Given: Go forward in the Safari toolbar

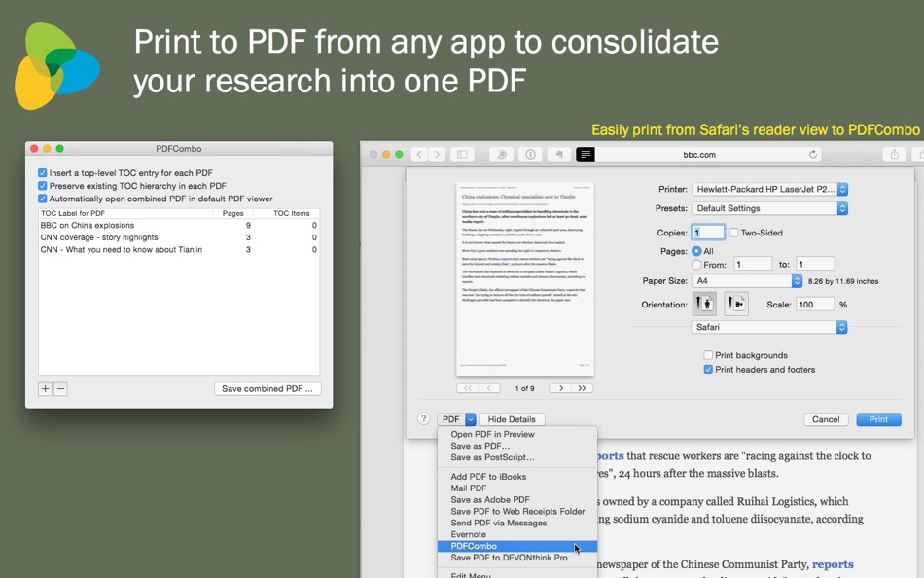Looking at the screenshot, I should (437, 155).
